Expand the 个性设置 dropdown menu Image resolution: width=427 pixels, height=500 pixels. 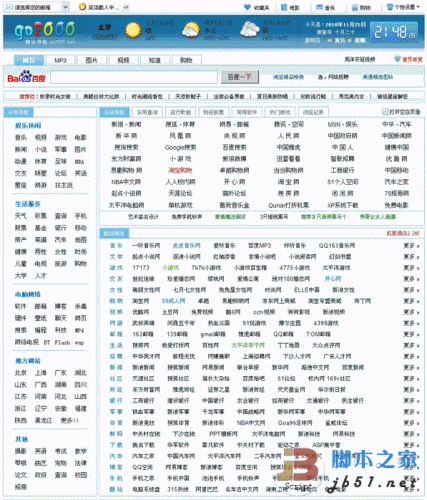point(403,7)
